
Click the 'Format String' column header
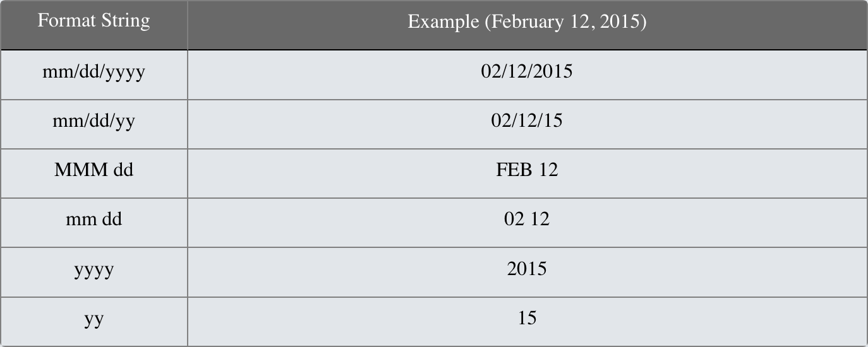(x=93, y=21)
